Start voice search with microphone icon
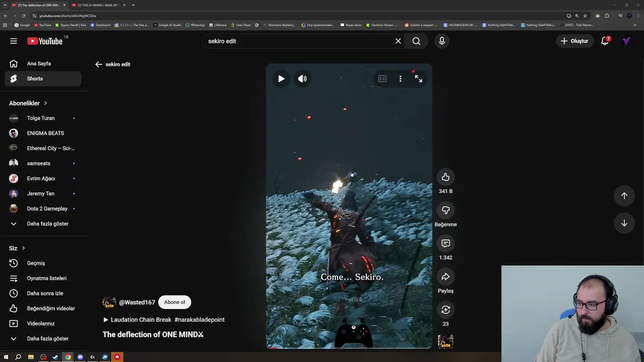The width and height of the screenshot is (644, 362). click(442, 41)
